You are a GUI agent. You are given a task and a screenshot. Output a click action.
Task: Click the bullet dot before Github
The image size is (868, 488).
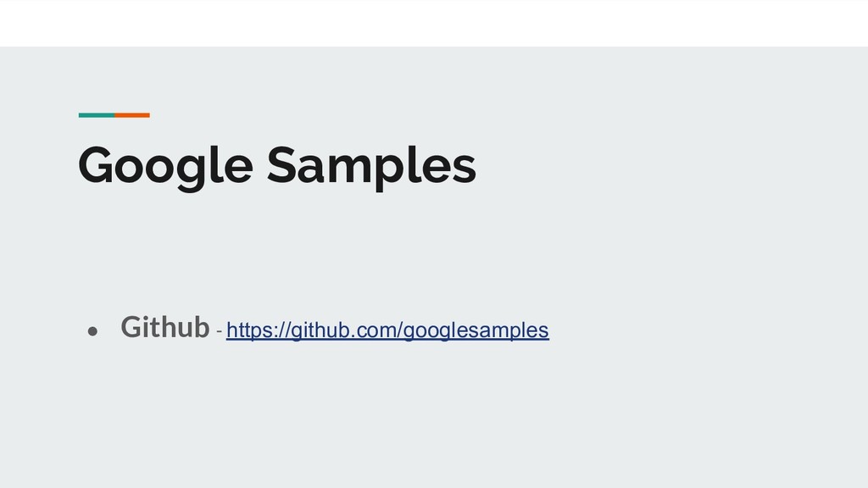93,330
